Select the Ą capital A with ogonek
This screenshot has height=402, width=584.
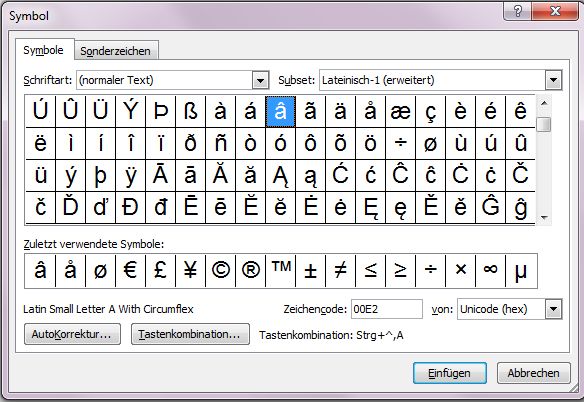point(280,175)
